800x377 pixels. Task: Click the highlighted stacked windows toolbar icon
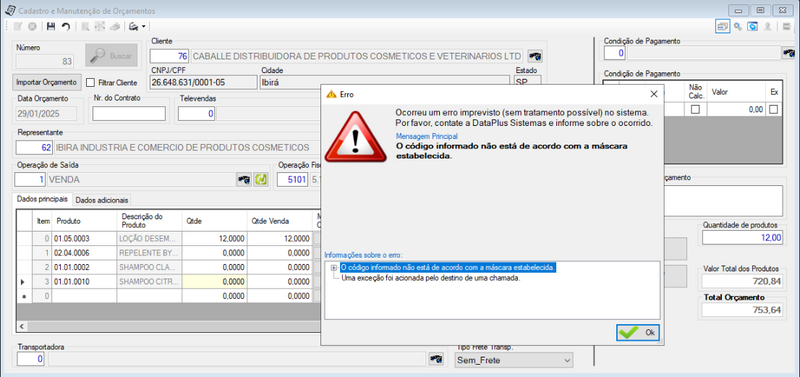pos(722,27)
